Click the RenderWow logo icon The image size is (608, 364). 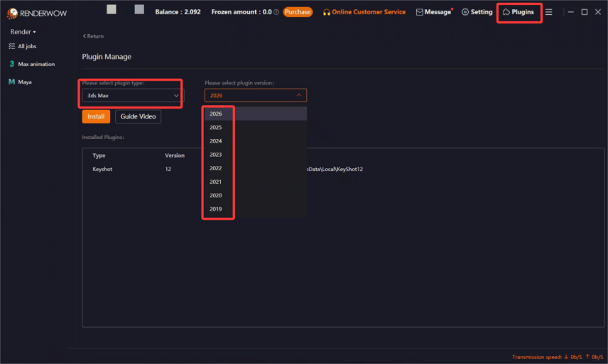(12, 13)
